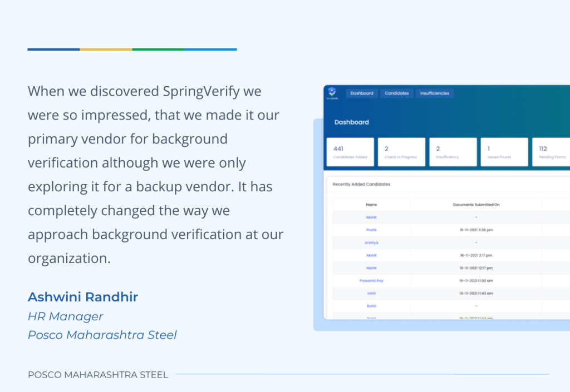Click the Recently Added Candidates heading
The height and width of the screenshot is (392, 570).
pos(362,184)
